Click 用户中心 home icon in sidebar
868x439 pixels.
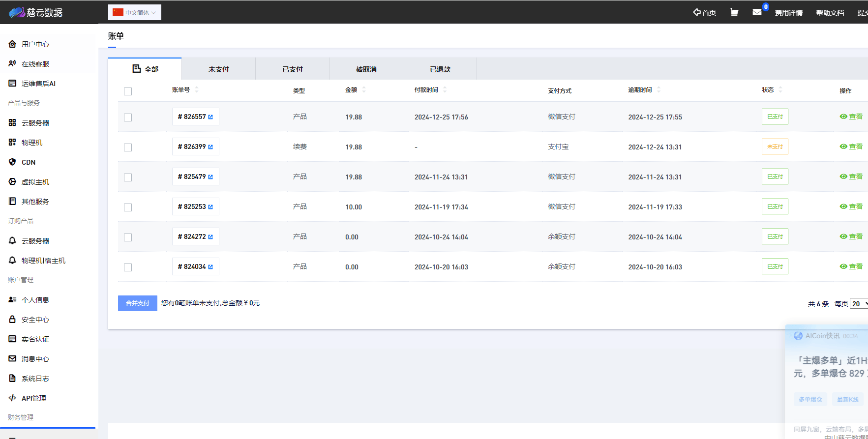click(12, 44)
